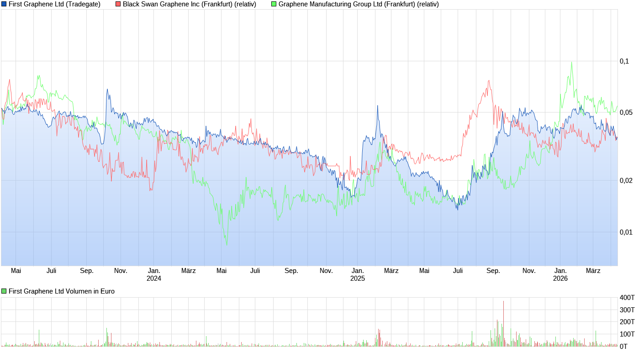This screenshot has width=644, height=353.
Task: Select the Sep. axis label
Action: tap(87, 270)
